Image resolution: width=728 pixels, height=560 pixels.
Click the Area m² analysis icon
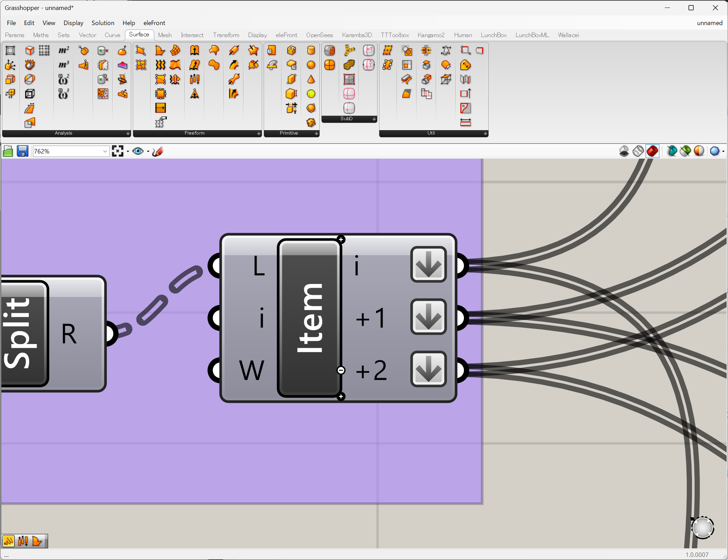point(64,50)
